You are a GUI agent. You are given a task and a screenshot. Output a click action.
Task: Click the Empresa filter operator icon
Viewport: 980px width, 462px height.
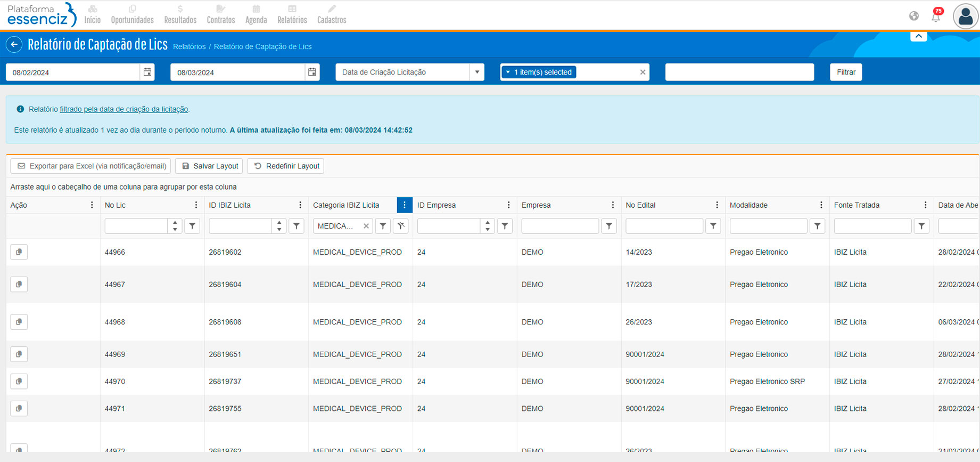tap(609, 226)
